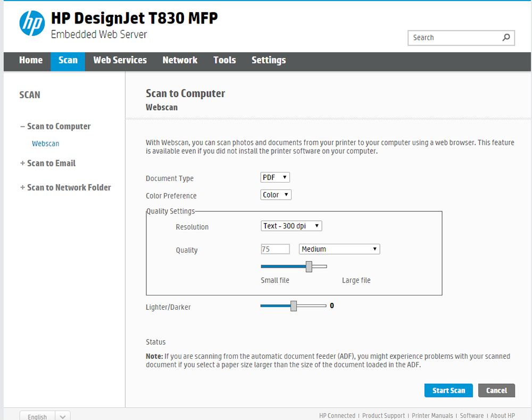Click inside the Quality value input field
The image size is (532, 420).
tap(275, 249)
